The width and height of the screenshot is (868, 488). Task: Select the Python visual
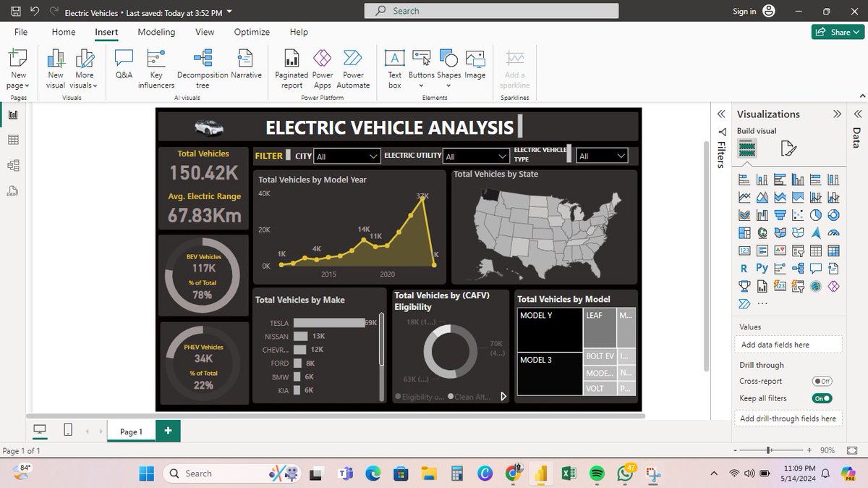coord(762,269)
